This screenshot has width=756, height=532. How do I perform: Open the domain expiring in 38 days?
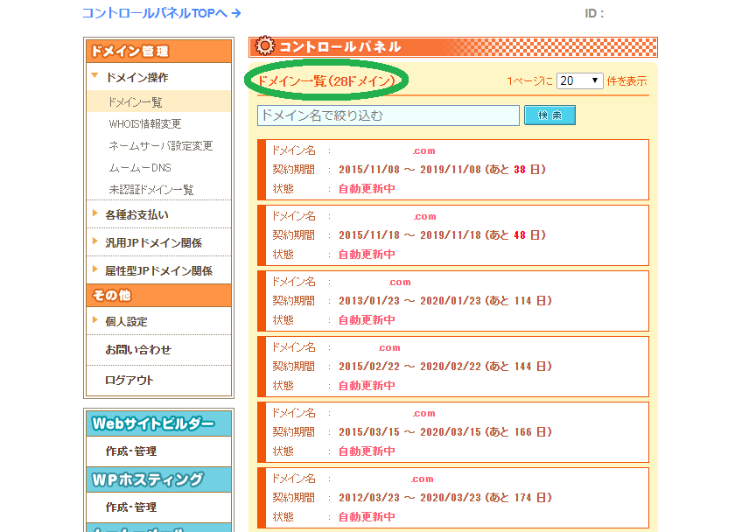point(424,151)
